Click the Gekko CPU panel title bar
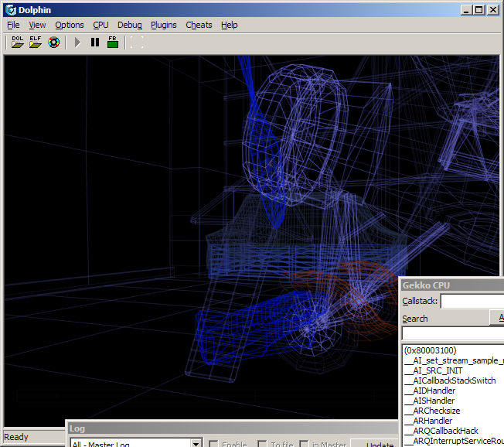 [452, 285]
